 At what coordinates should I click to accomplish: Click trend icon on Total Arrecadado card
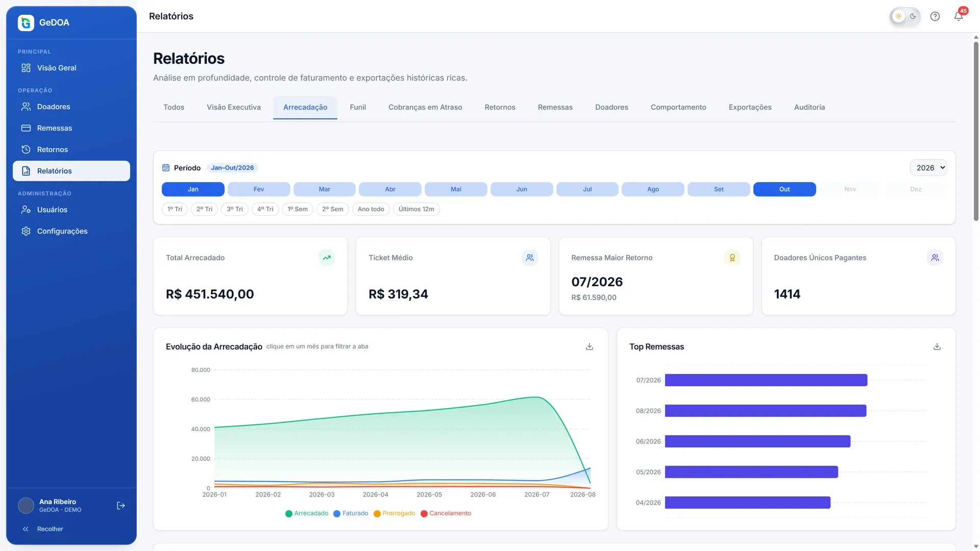327,258
